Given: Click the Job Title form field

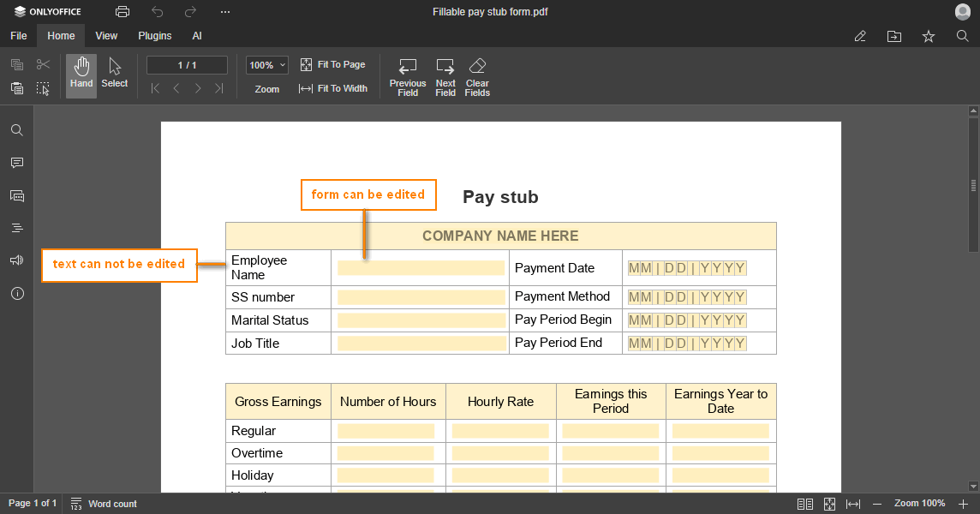Looking at the screenshot, I should tap(421, 344).
